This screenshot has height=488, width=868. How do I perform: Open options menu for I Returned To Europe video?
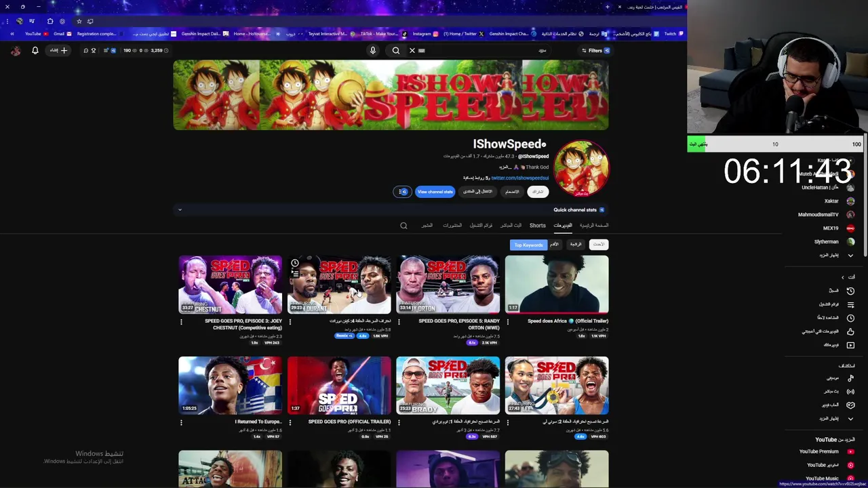click(x=181, y=422)
